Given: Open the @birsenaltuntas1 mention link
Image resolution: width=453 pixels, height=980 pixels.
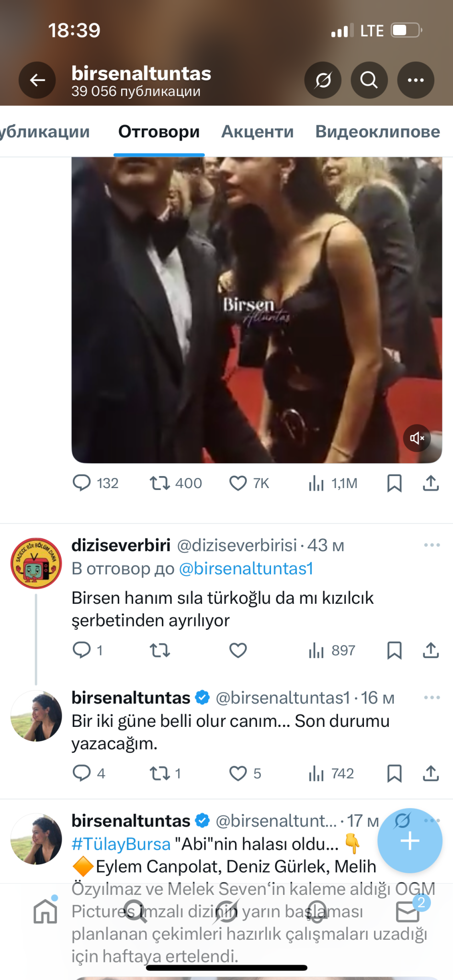Looking at the screenshot, I should 246,568.
